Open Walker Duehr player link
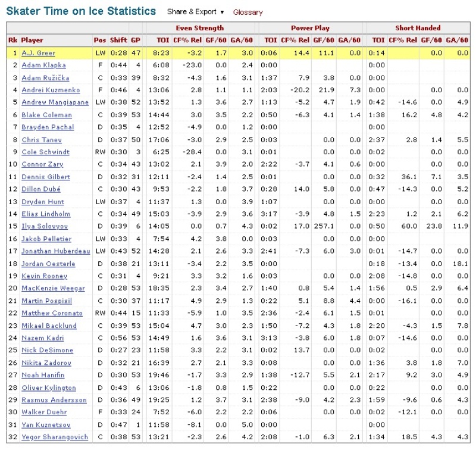The image size is (476, 450). [44, 412]
